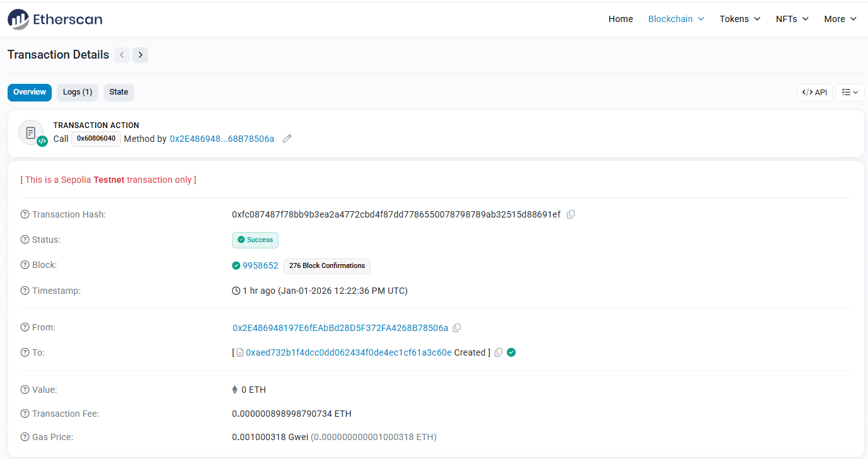This screenshot has height=459, width=868.
Task: Go to the previous transaction arrow
Action: pos(122,55)
